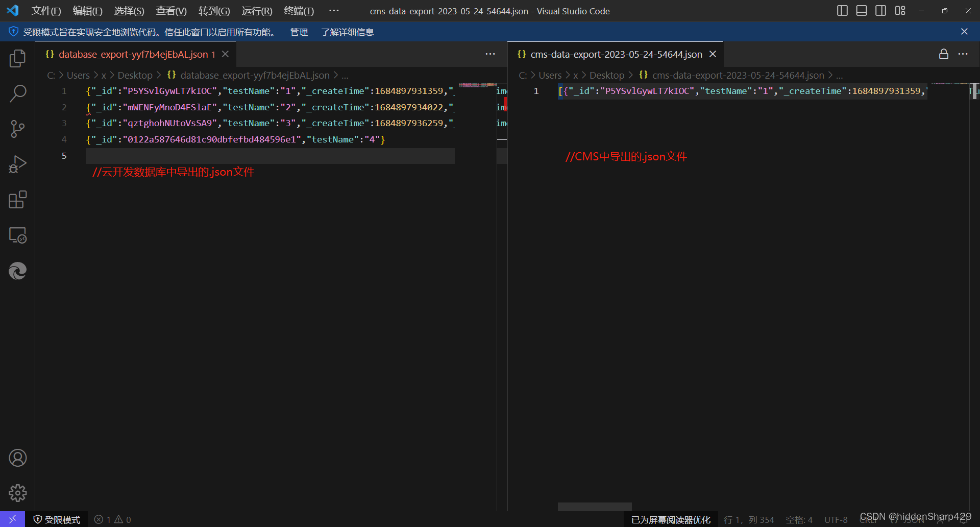Click the 行 1, 列 354 cursor position

(749, 519)
